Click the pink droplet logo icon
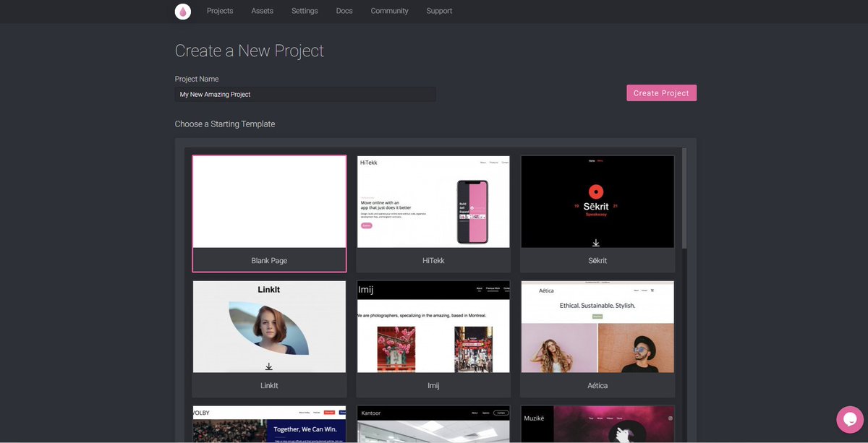Viewport: 868px width, 443px height. coord(183,11)
